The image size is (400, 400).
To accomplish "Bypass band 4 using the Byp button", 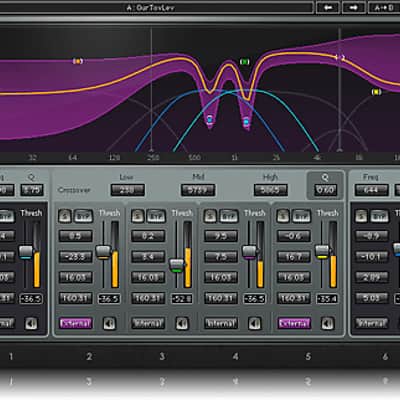I will tap(228, 216).
